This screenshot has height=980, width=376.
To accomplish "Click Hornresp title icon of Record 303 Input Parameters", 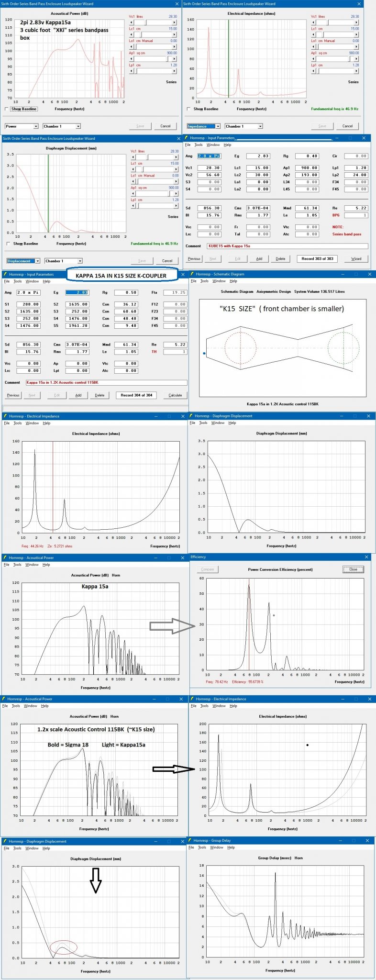I will pos(187,138).
